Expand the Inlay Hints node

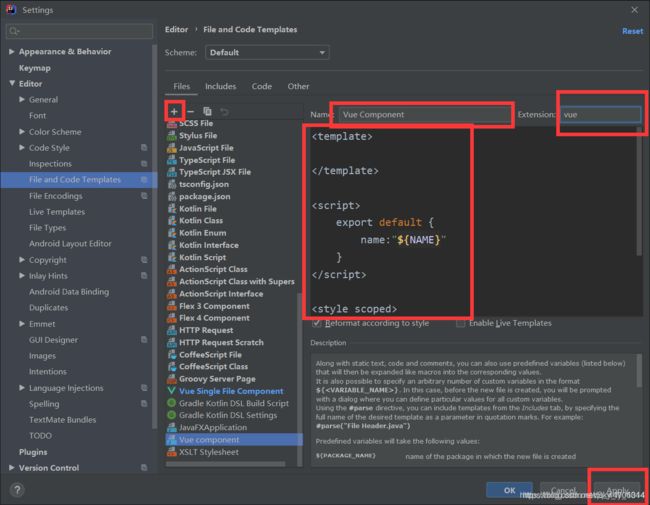pos(22,276)
